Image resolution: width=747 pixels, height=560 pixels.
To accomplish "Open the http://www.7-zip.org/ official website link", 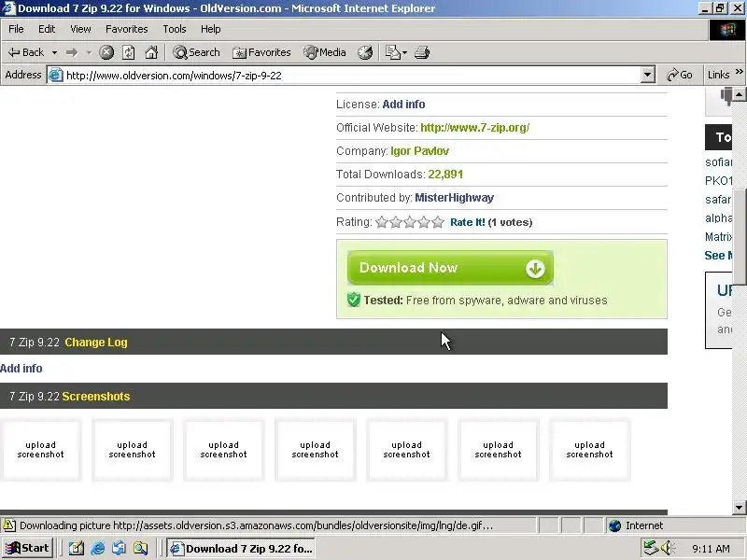I will (x=475, y=128).
